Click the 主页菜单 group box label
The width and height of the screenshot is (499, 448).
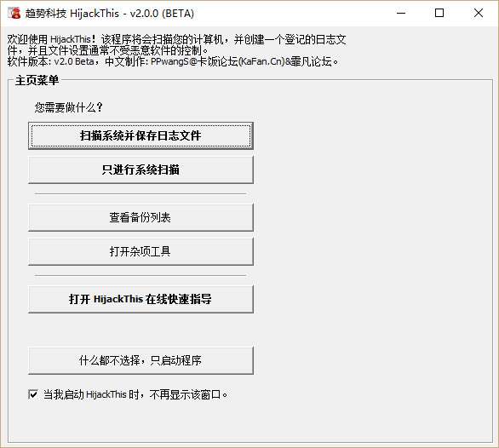37,80
